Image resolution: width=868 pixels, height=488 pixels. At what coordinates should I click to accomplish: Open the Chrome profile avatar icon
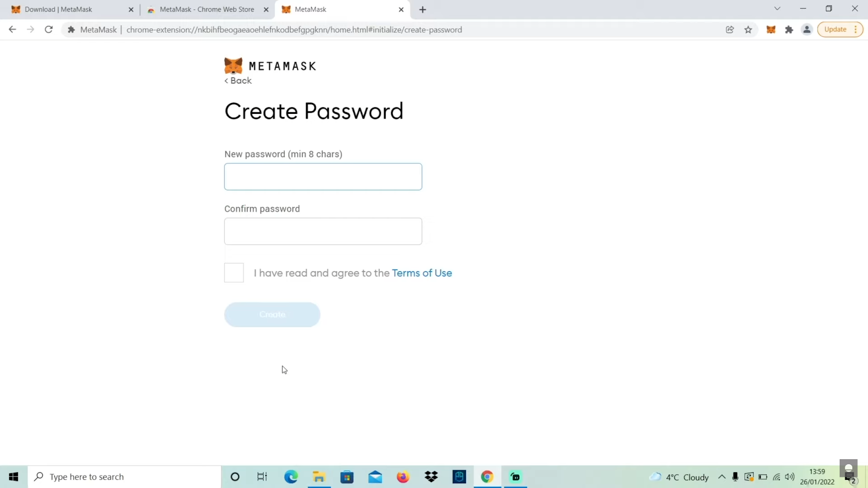pyautogui.click(x=807, y=30)
